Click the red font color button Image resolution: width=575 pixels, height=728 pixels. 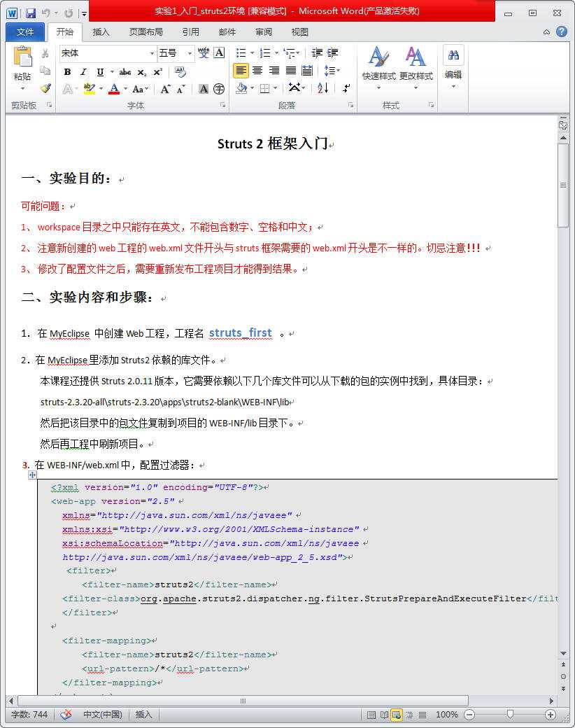point(114,89)
